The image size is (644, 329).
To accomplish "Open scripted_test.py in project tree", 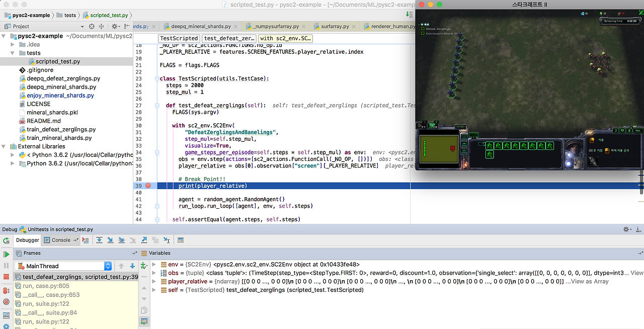I will (x=58, y=61).
